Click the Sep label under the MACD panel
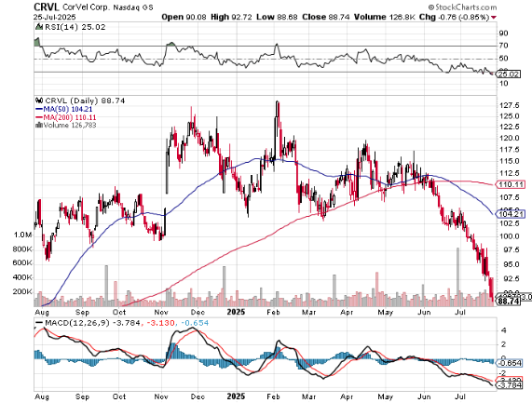The height and width of the screenshot is (403, 532). tap(82, 396)
